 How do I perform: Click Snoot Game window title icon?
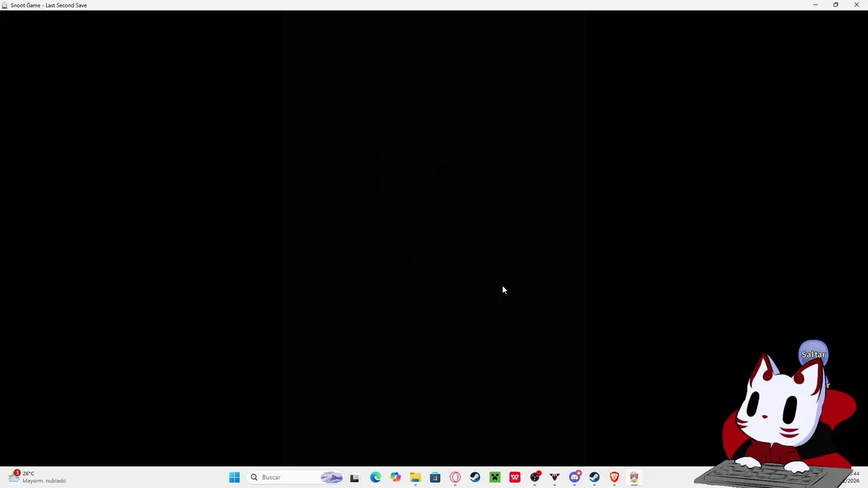(5, 5)
